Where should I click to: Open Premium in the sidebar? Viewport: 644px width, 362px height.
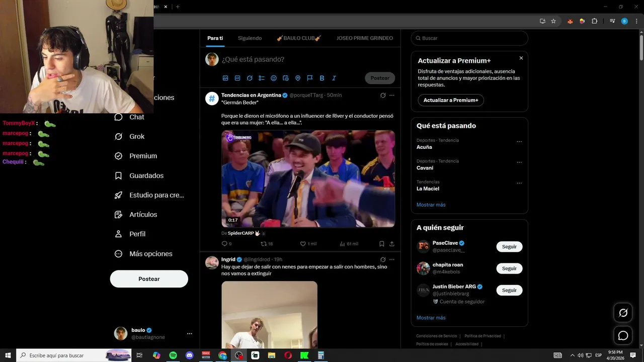pyautogui.click(x=136, y=156)
